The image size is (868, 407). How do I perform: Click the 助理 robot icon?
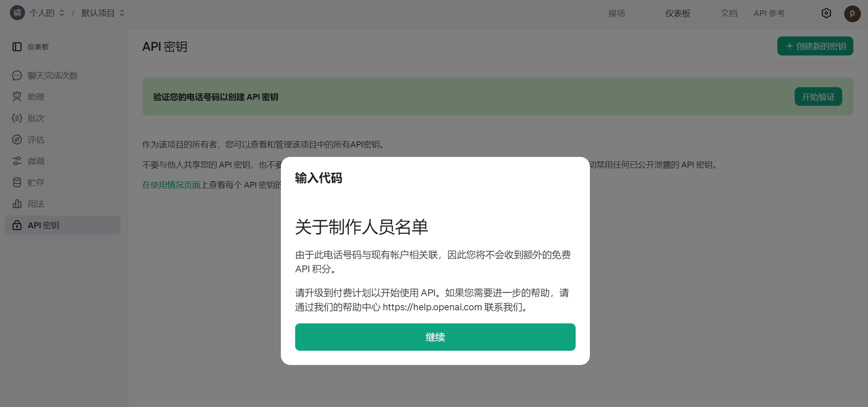pos(17,97)
